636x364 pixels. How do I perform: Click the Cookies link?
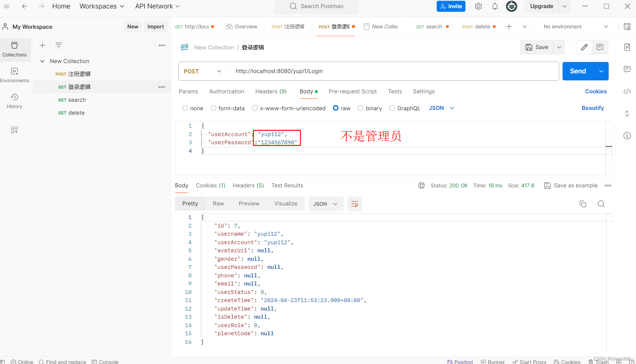click(596, 91)
